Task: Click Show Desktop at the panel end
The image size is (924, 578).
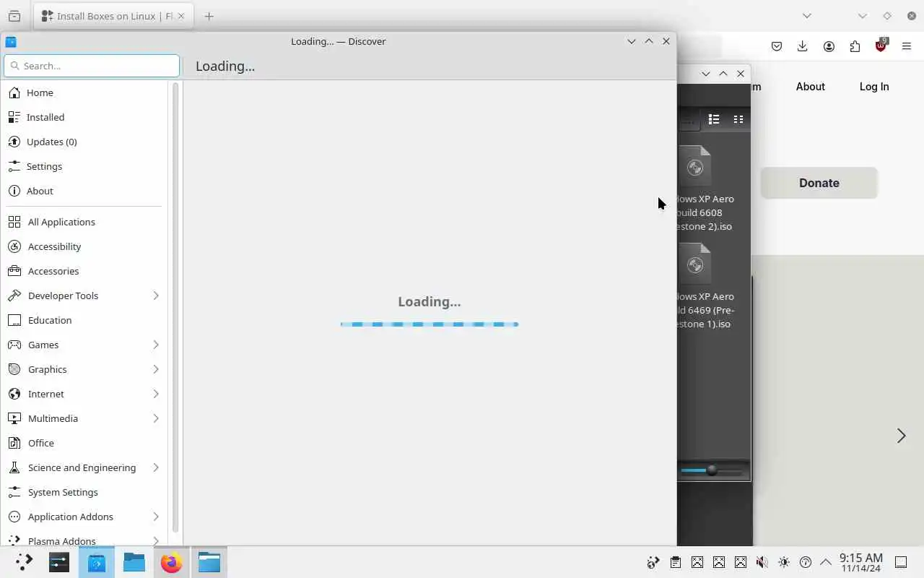Action: [901, 562]
